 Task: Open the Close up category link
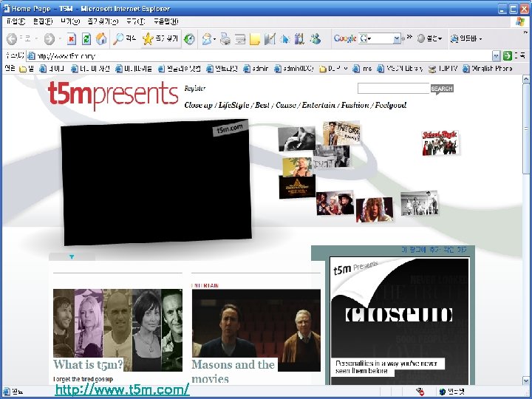tap(198, 105)
